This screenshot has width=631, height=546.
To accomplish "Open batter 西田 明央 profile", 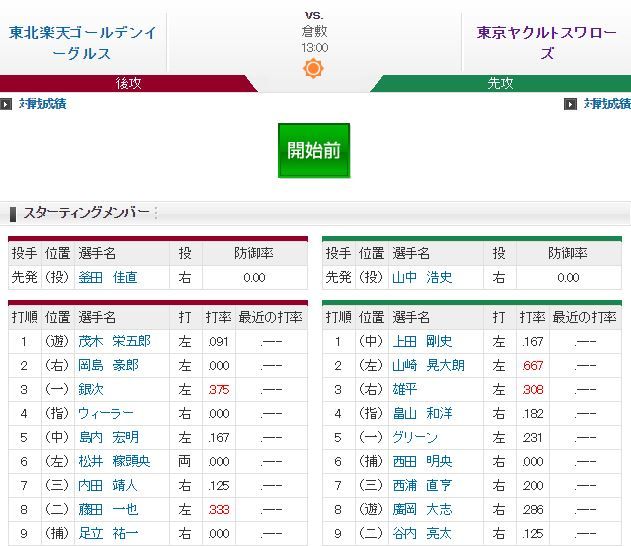I will [422, 461].
